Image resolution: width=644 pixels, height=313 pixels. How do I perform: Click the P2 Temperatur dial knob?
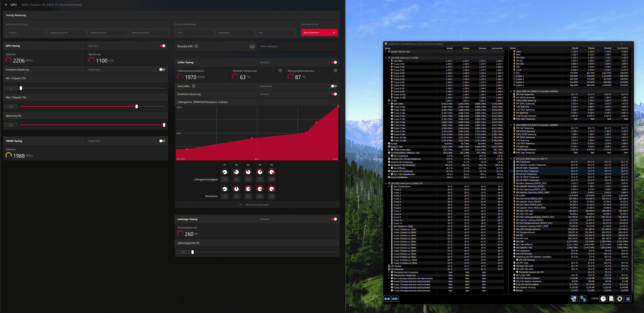point(236,189)
